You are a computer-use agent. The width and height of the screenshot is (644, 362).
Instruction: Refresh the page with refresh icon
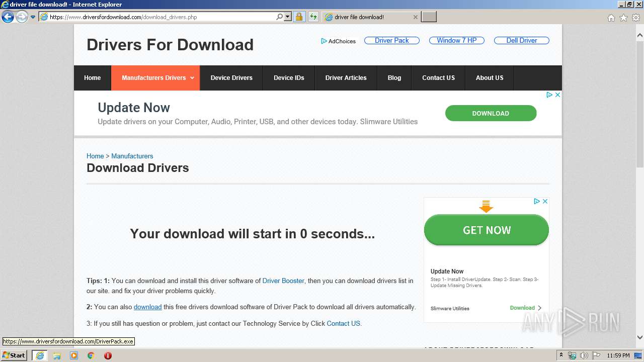313,17
